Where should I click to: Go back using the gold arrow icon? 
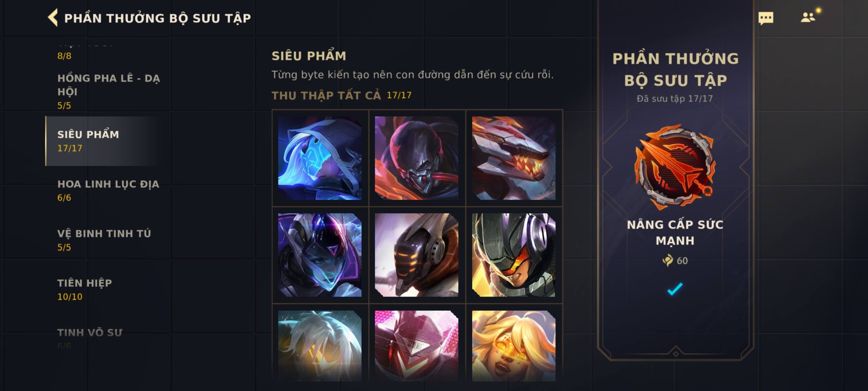pos(53,18)
